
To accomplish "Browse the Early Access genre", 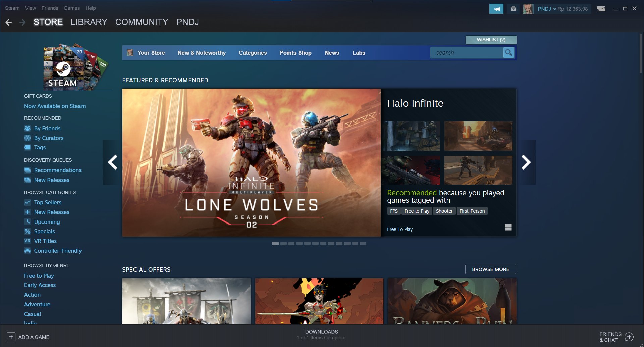I will pos(40,285).
